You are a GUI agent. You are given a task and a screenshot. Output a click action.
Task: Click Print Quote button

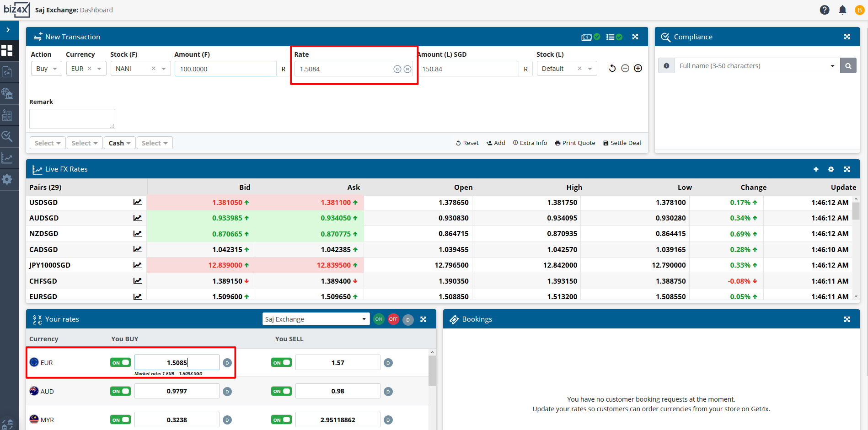[x=575, y=143]
